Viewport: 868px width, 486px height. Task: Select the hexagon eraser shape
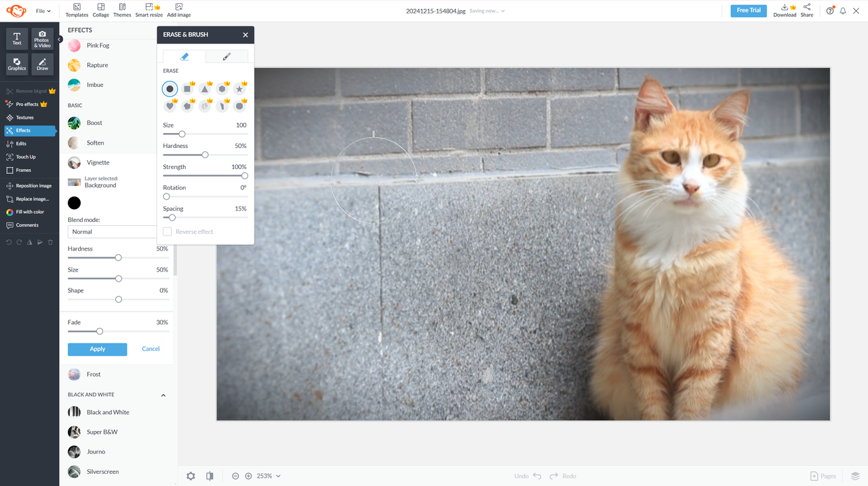pyautogui.click(x=222, y=89)
